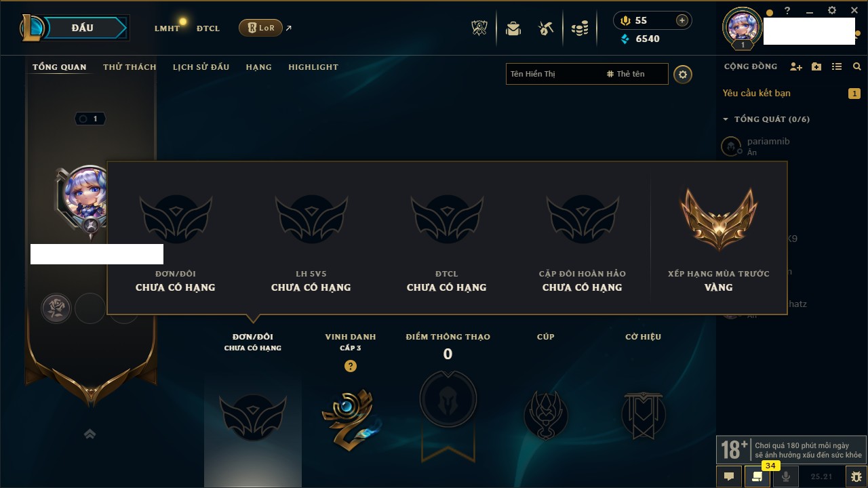Screen dimensions: 868x488
Task: Open the THỬ THÁCH tab
Action: click(x=130, y=67)
